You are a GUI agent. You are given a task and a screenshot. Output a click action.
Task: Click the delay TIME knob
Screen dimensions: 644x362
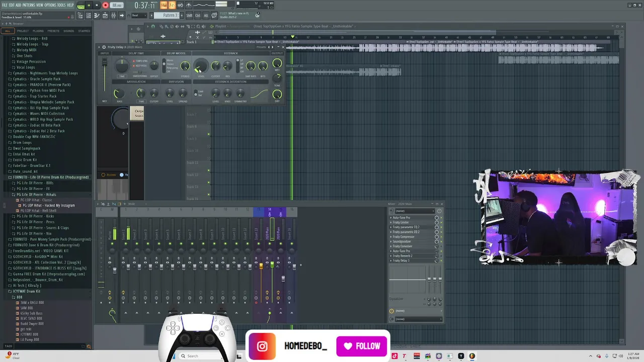pos(122,66)
